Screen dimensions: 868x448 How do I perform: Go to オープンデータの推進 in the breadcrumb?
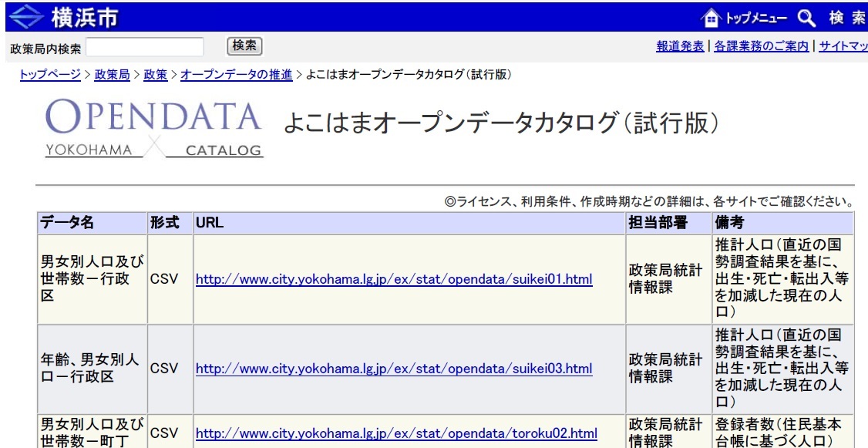tap(237, 74)
